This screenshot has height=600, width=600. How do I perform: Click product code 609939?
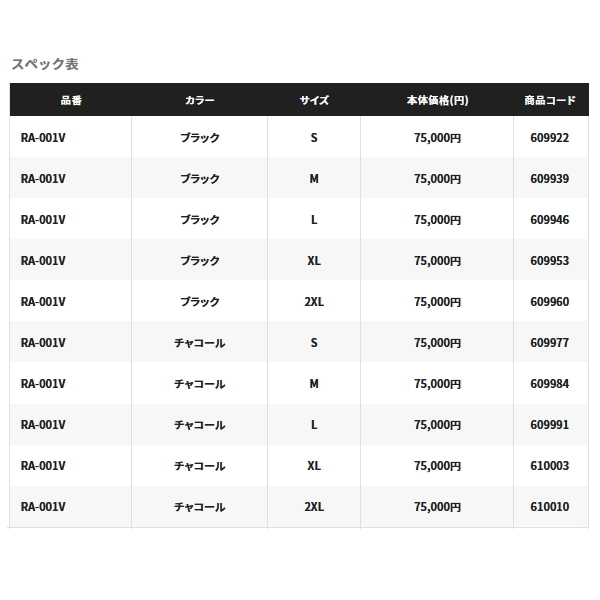coord(549,179)
